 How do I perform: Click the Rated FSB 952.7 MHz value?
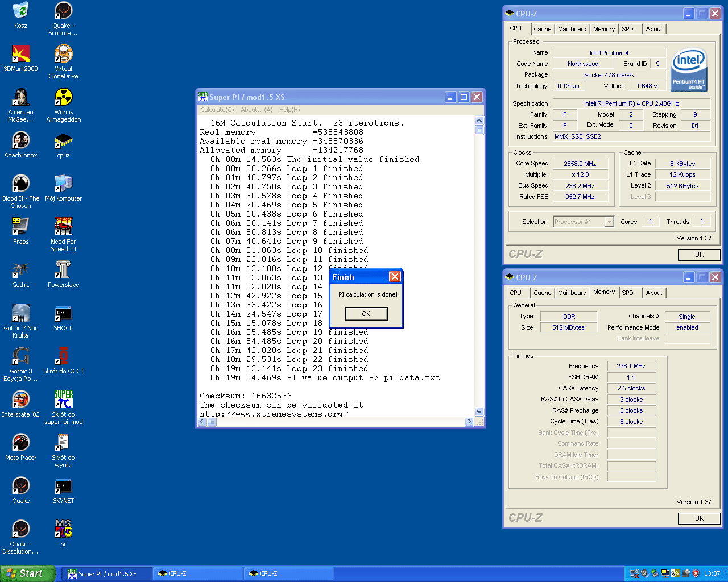tap(580, 197)
